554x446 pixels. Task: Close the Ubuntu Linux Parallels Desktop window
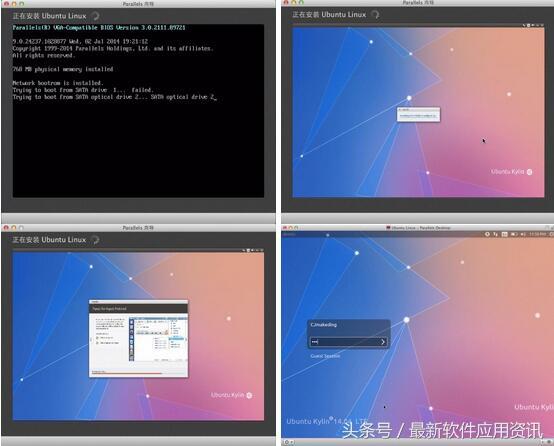285,228
